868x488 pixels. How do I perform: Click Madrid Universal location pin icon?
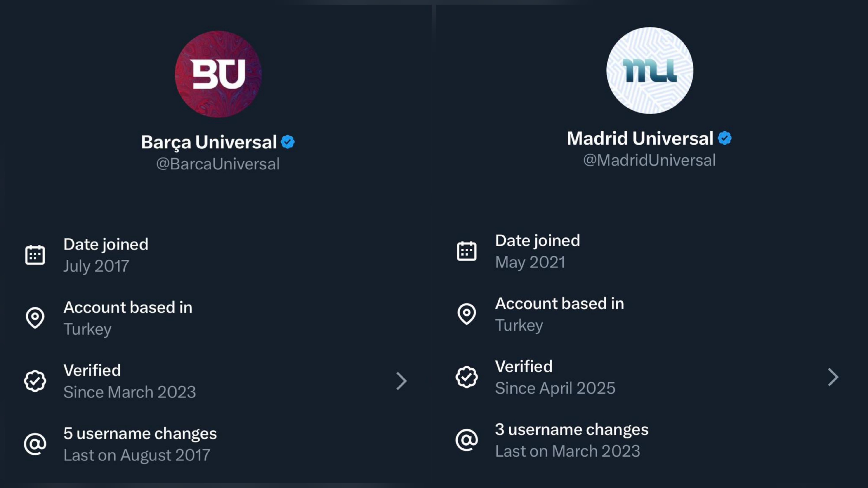[467, 314]
